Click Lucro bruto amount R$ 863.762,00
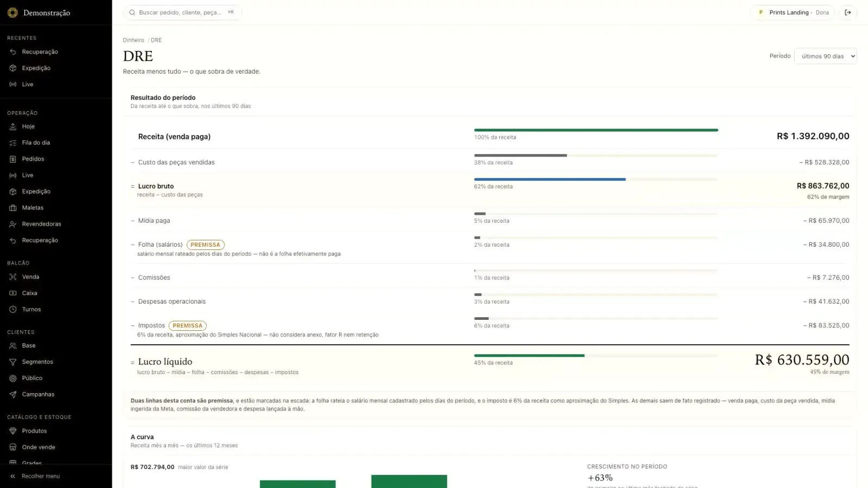868x488 pixels. coord(823,186)
